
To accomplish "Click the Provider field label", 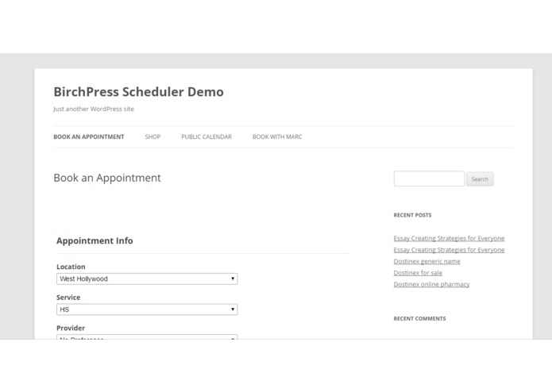I will (x=71, y=328).
